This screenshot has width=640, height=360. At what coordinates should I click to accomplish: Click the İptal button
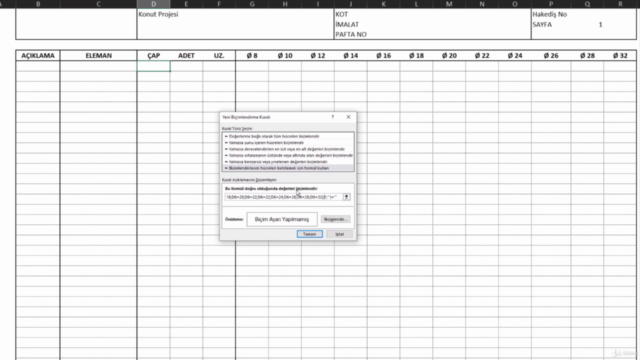click(340, 234)
